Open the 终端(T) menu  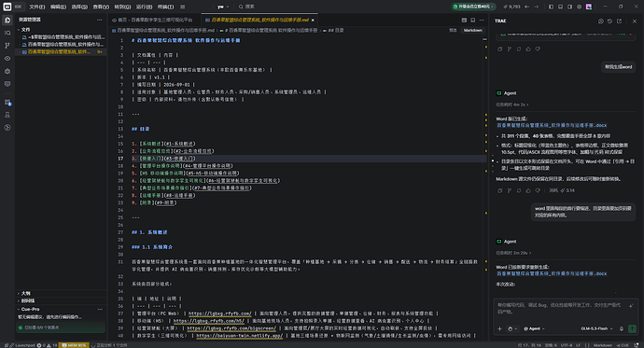pyautogui.click(x=165, y=7)
